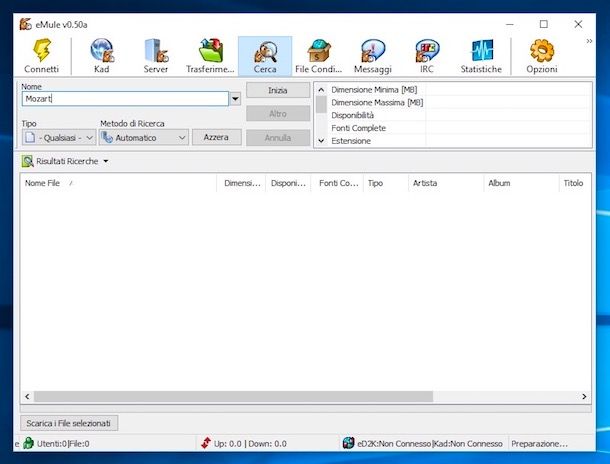
Task: Click the Preparazione... status text
Action: 540,444
